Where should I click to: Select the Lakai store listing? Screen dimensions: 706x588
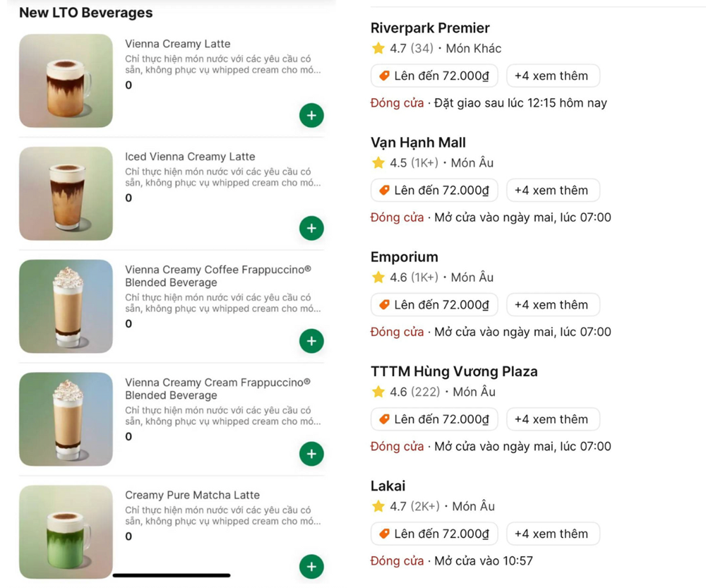[x=387, y=486]
